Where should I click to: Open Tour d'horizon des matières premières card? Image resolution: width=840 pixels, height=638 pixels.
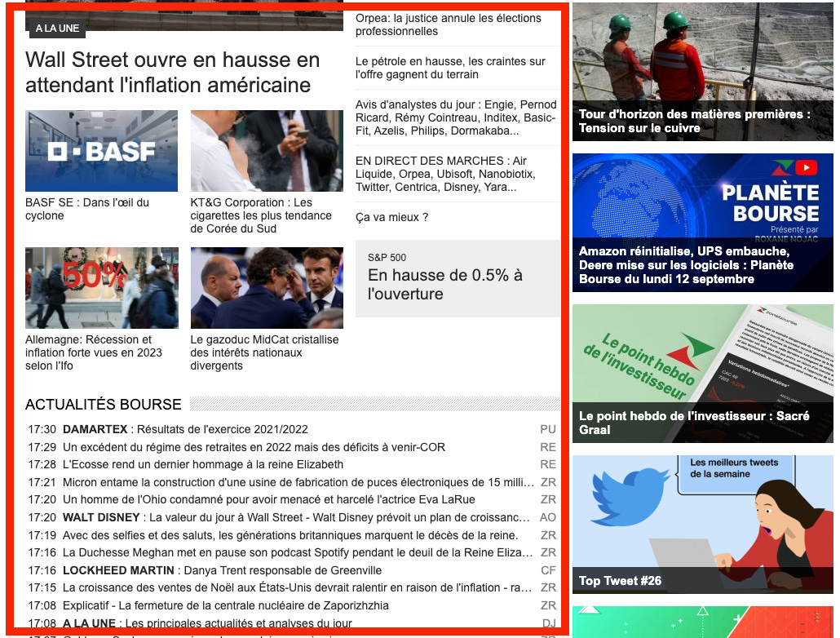[703, 72]
